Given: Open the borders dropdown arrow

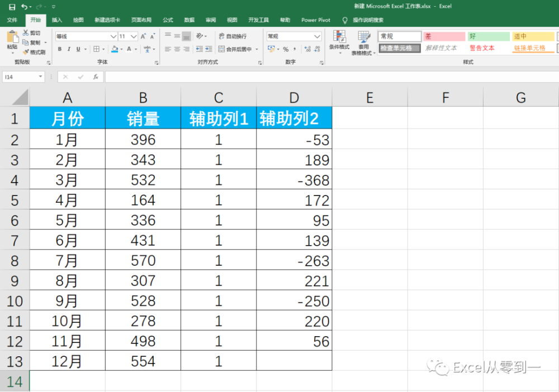Looking at the screenshot, I should coord(103,49).
